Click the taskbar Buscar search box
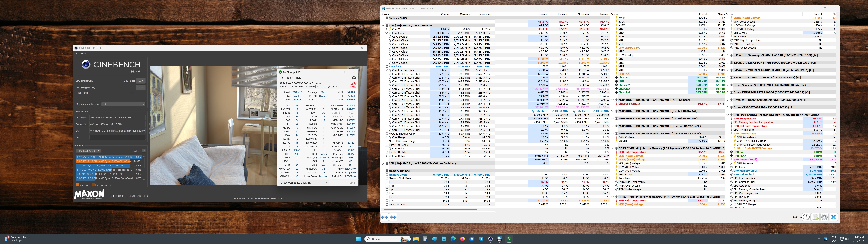 click(388, 239)
